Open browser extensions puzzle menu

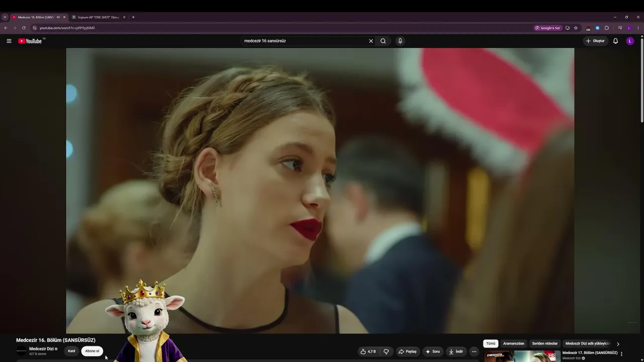(607, 28)
